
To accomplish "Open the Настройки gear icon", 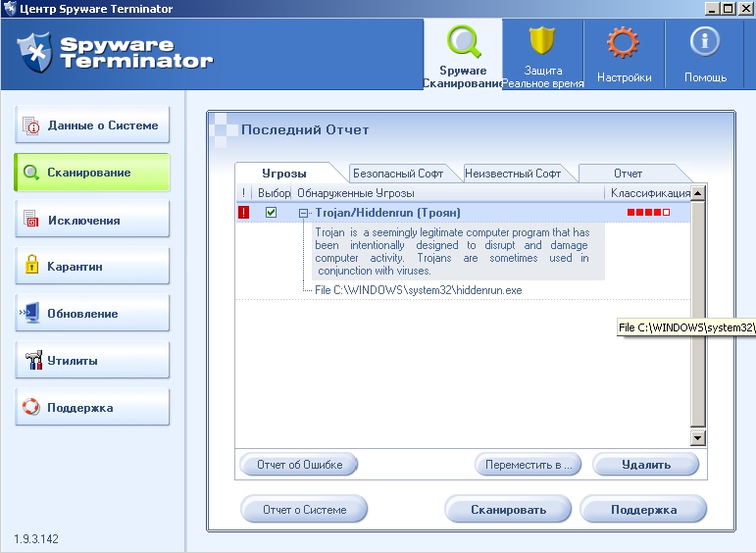I will point(623,42).
